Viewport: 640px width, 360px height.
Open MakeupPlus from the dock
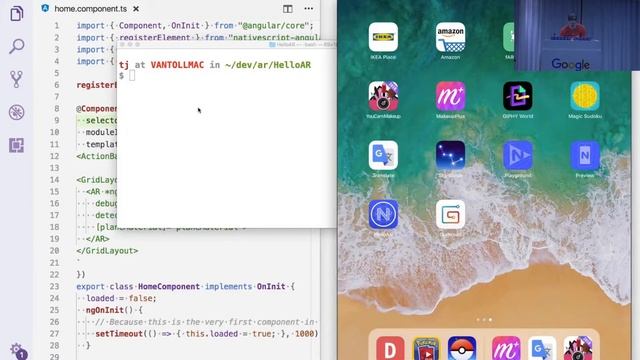point(506,349)
